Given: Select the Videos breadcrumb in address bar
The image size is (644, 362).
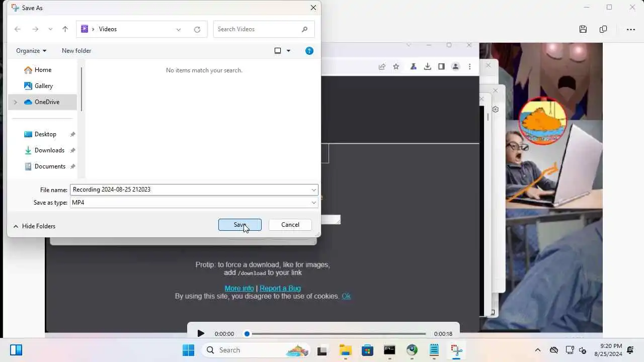Looking at the screenshot, I should [x=108, y=29].
